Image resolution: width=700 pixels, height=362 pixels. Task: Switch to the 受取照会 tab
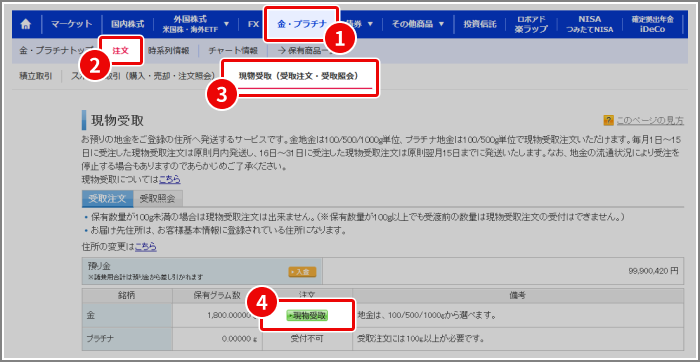158,199
